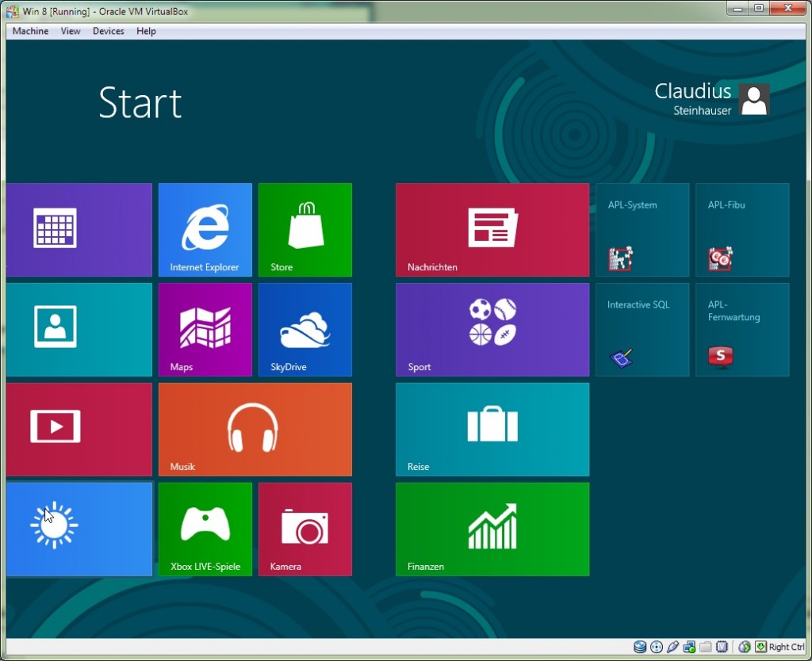Open the Calendar tile
812x661 pixels.
pyautogui.click(x=79, y=229)
